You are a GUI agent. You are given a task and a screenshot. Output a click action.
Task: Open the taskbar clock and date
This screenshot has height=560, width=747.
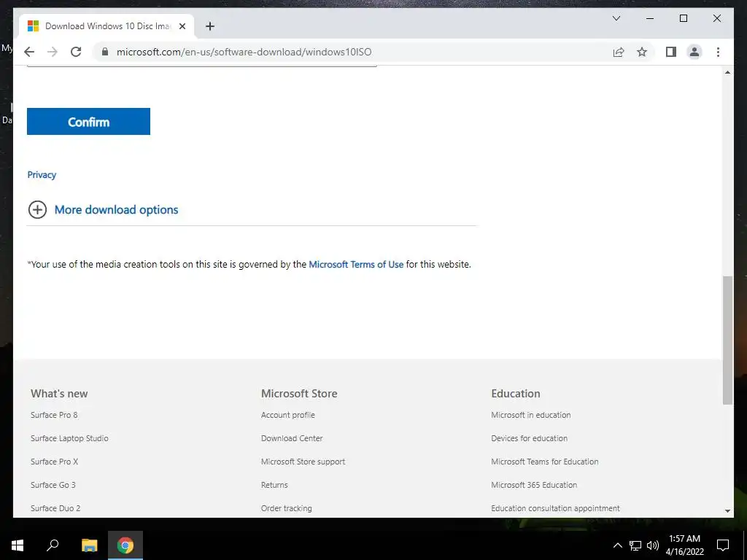684,545
